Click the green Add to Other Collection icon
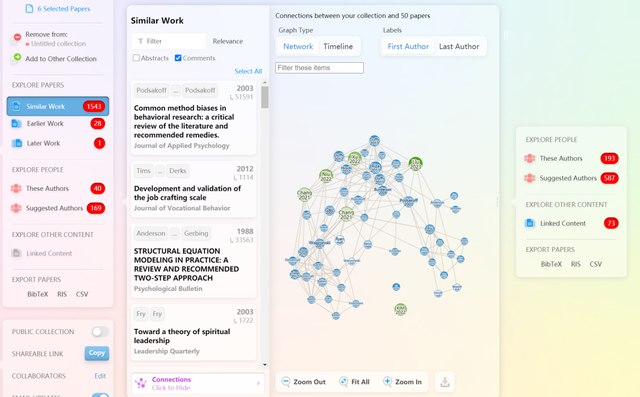This screenshot has height=397, width=640. [17, 57]
